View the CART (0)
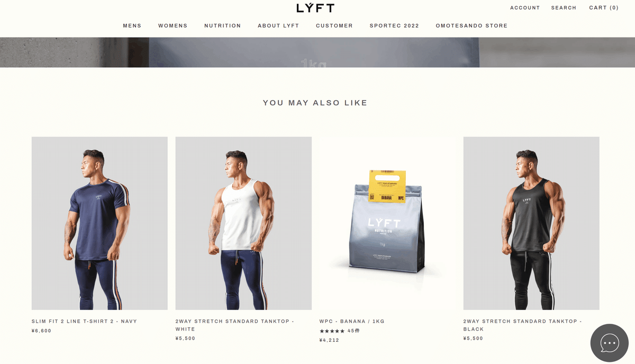 point(604,7)
